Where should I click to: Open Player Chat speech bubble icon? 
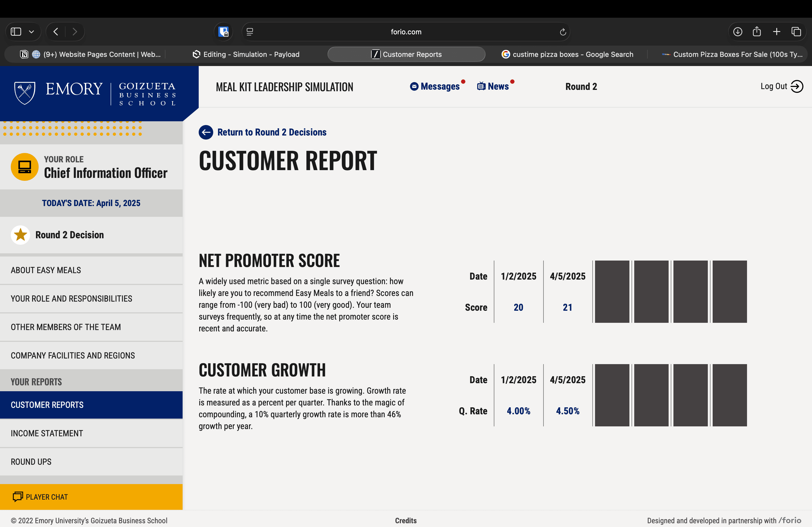(x=18, y=497)
